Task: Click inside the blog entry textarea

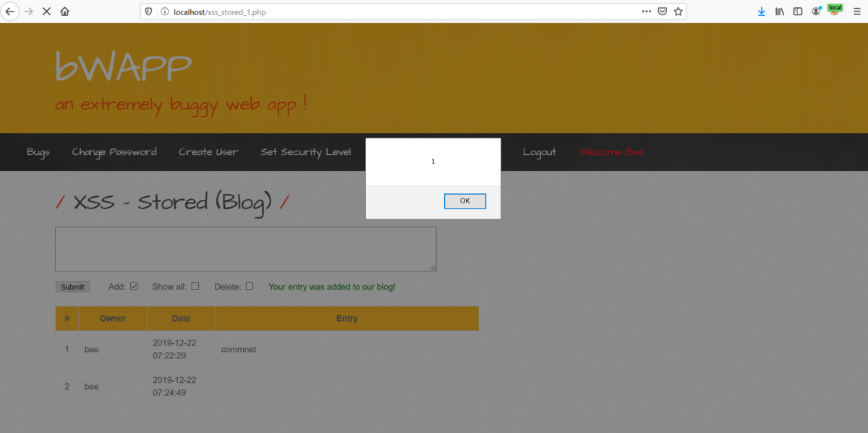Action: [x=246, y=249]
